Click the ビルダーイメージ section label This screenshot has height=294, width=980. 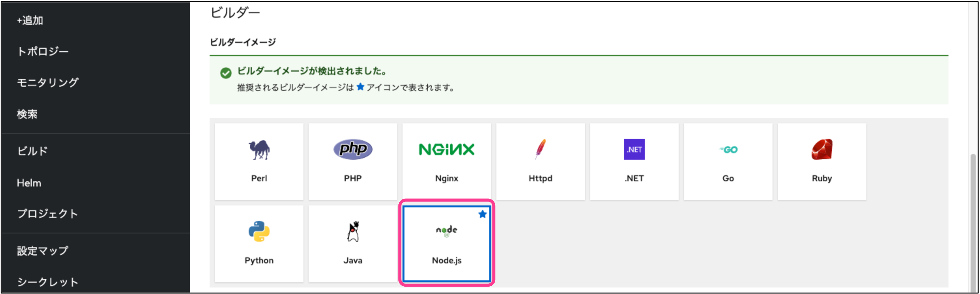[243, 42]
